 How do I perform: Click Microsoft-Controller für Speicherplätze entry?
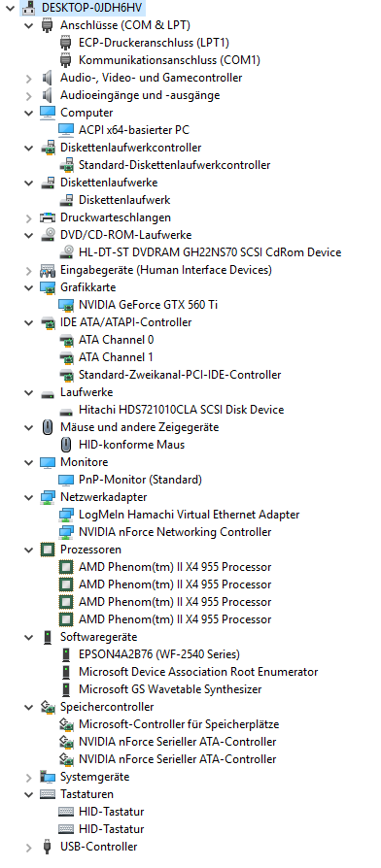click(179, 724)
